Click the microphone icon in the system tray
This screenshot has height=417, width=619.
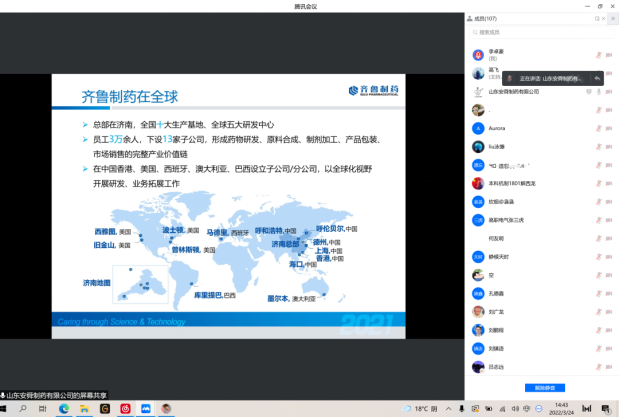point(461,409)
